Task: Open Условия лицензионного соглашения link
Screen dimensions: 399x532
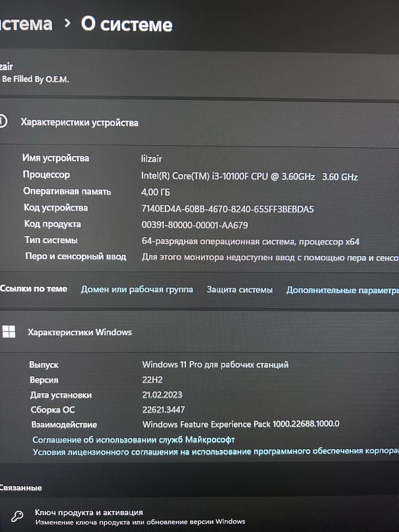Action: (x=216, y=451)
